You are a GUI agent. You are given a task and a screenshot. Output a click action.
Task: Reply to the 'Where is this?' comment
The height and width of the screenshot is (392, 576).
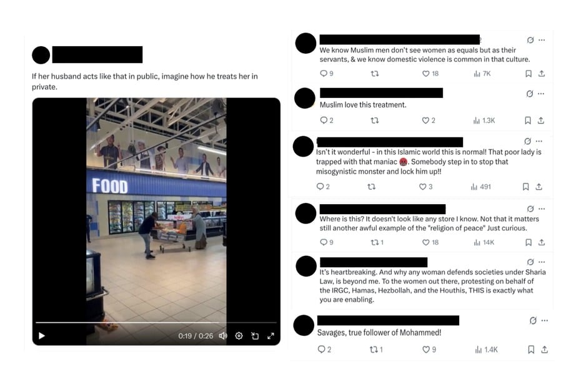327,242
